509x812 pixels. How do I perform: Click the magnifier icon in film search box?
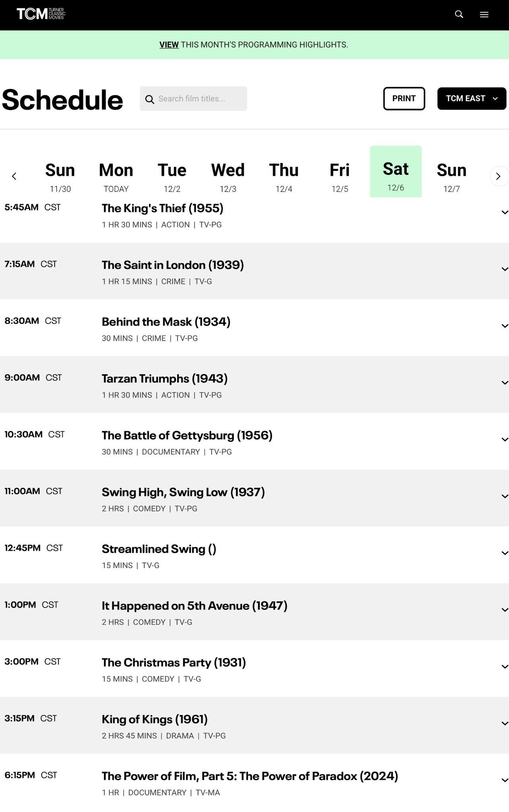149,99
